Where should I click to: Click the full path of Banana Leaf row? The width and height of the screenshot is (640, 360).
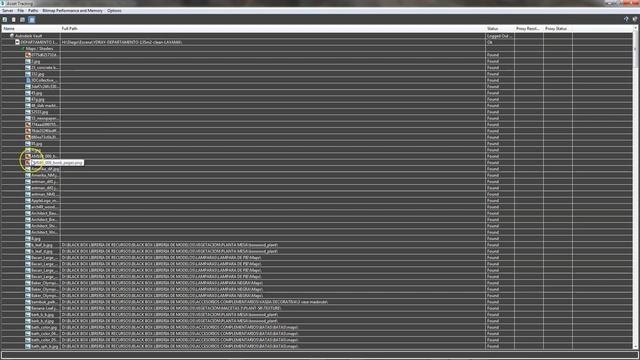pyautogui.click(x=171, y=308)
